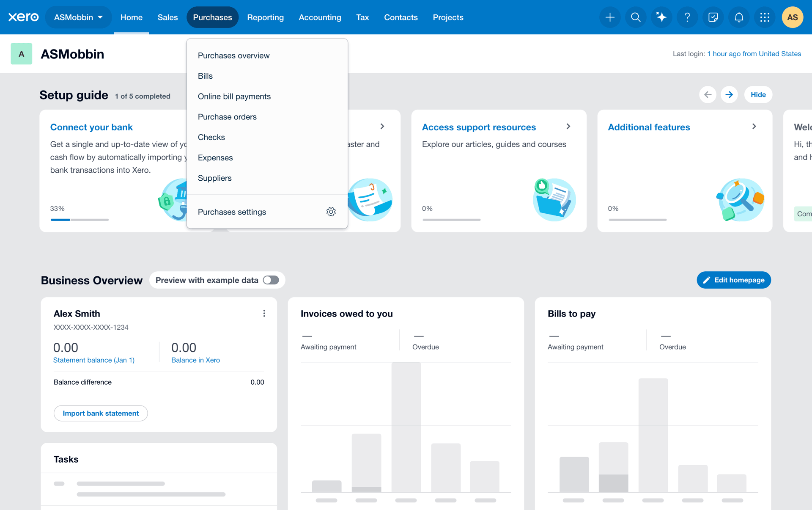Viewport: 812px width, 510px height.
Task: Open Alex Smith account options kebab menu
Action: point(264,313)
